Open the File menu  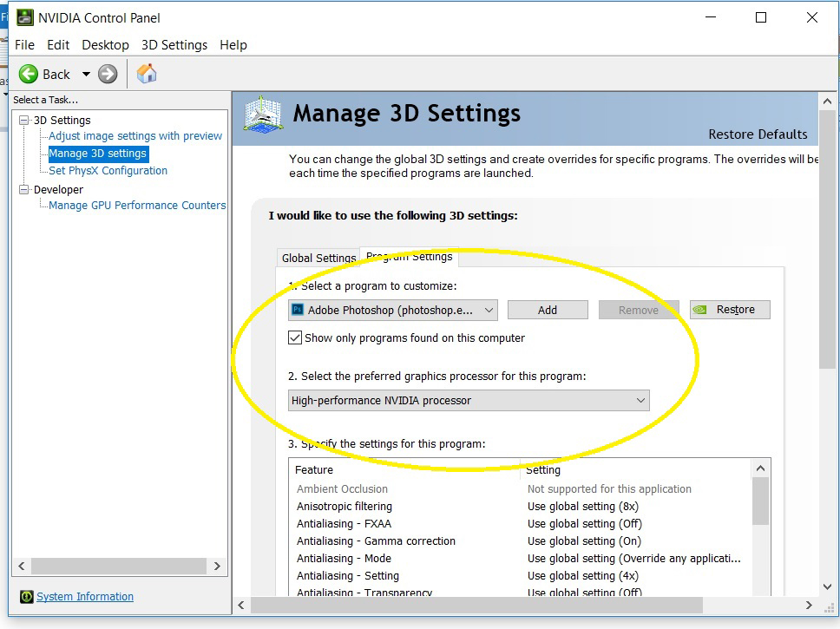[24, 45]
